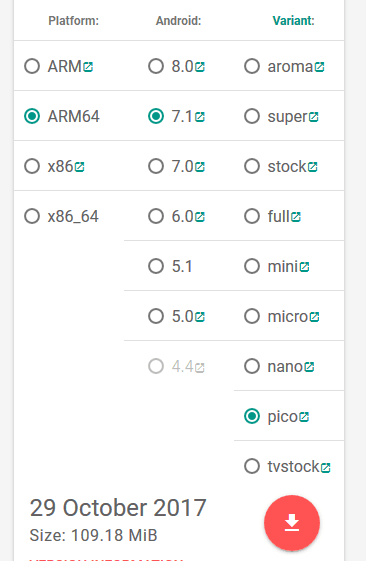Open the external link icon next to x86
The height and width of the screenshot is (561, 366).
(x=79, y=167)
